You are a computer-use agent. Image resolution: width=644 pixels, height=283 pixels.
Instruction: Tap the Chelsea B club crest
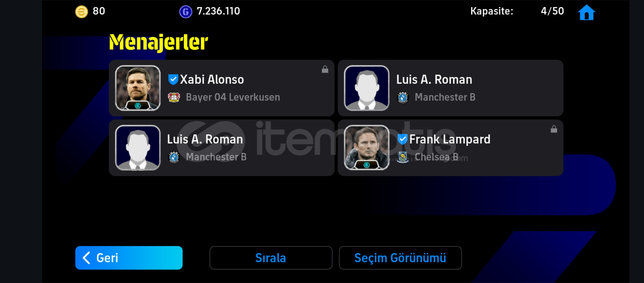pos(403,157)
